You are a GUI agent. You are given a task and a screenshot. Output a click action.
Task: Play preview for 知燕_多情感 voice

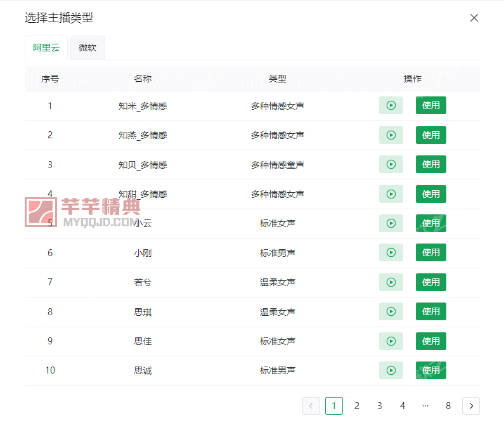point(391,135)
